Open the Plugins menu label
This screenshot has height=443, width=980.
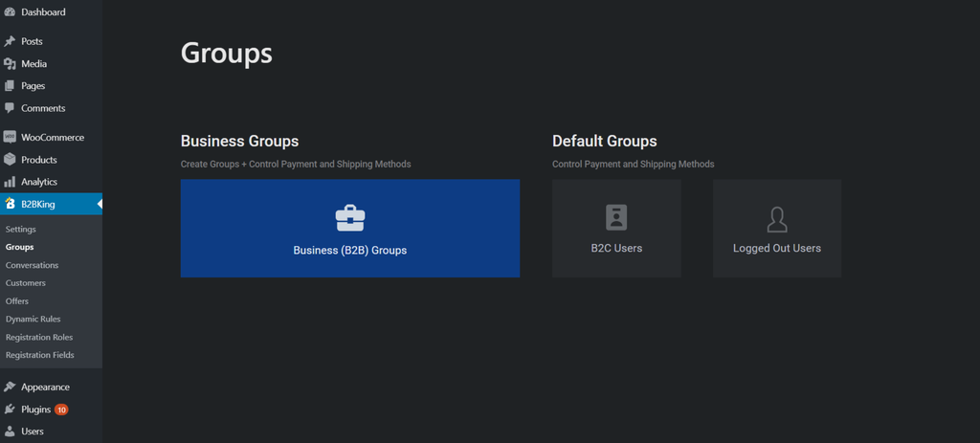click(x=36, y=410)
